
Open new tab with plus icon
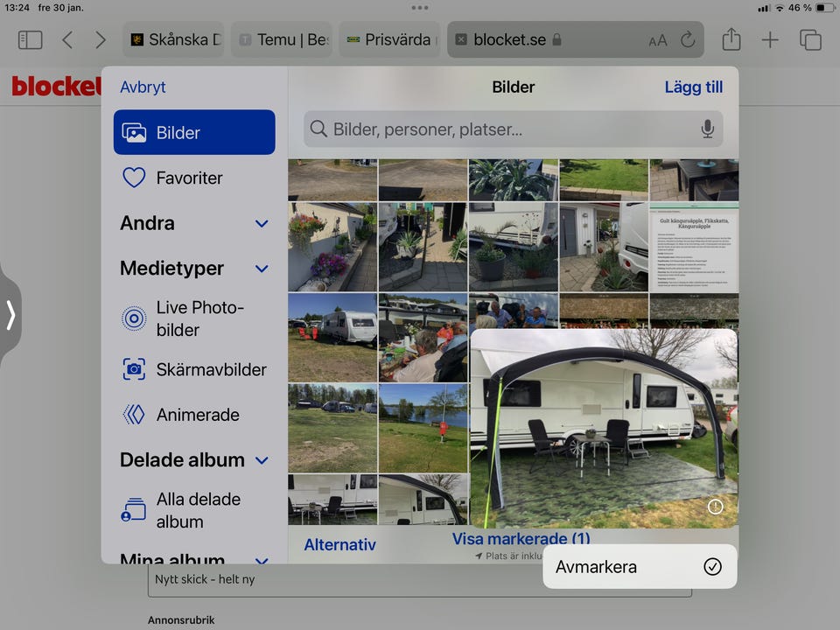click(x=770, y=39)
